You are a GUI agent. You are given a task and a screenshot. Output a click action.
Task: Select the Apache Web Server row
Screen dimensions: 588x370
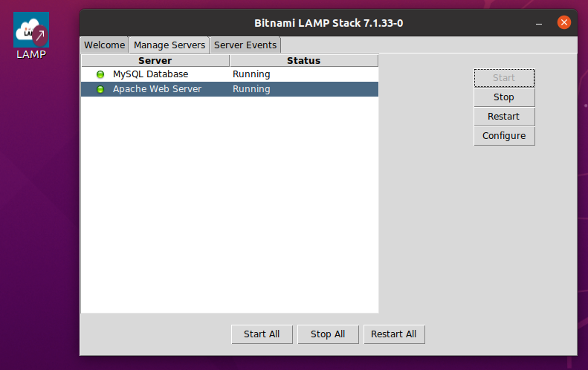[x=230, y=89]
